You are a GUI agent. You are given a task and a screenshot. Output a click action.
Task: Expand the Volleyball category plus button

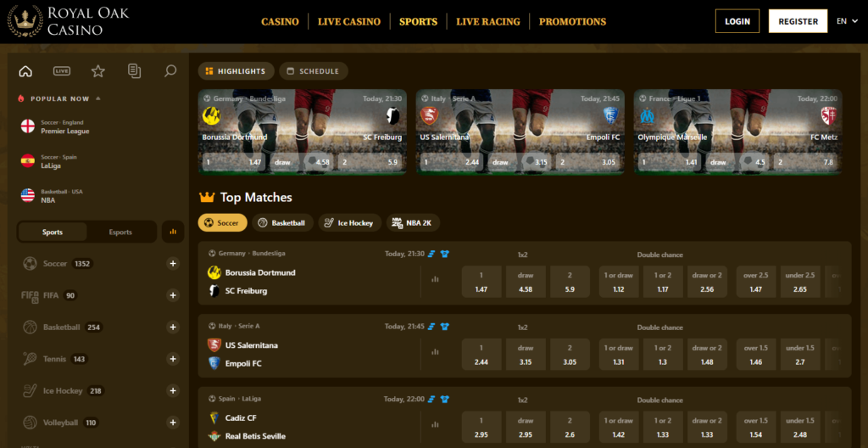click(x=173, y=423)
